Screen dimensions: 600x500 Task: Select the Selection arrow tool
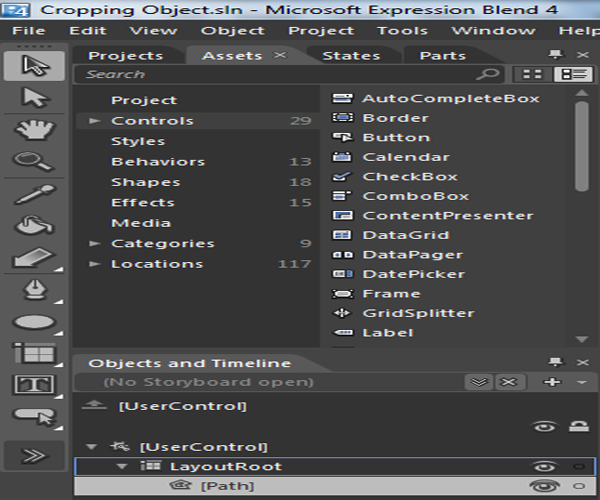[x=34, y=66]
